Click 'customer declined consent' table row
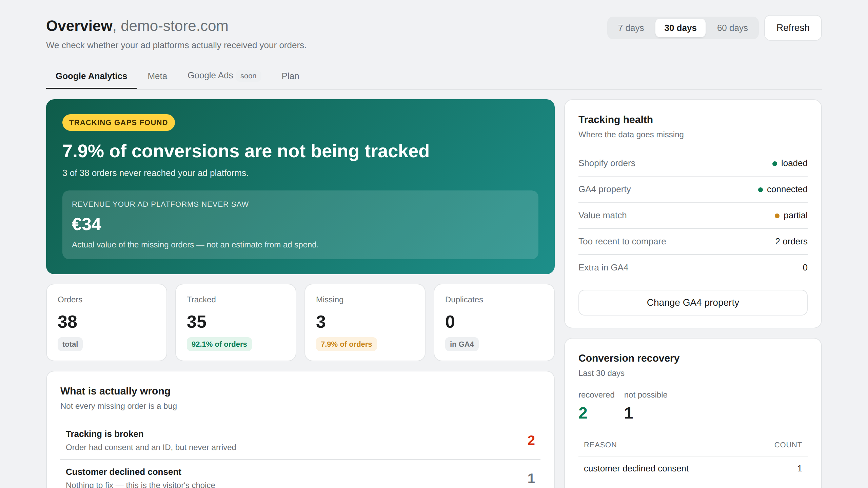 click(693, 468)
